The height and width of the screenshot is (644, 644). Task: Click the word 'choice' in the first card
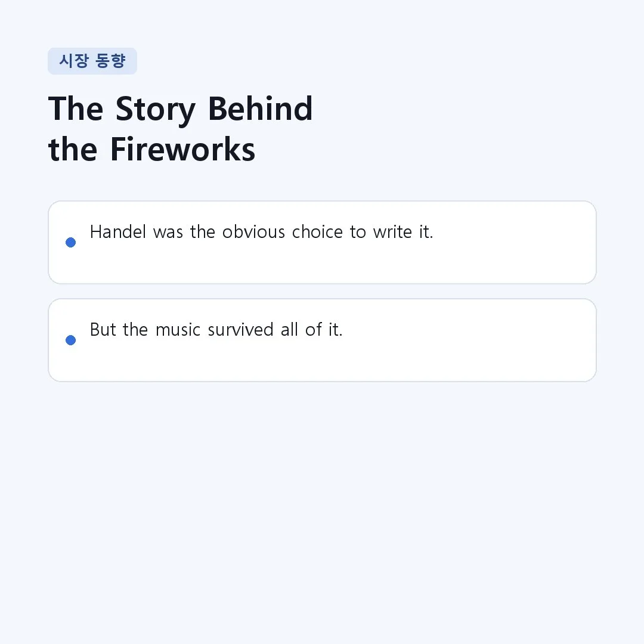click(x=317, y=231)
